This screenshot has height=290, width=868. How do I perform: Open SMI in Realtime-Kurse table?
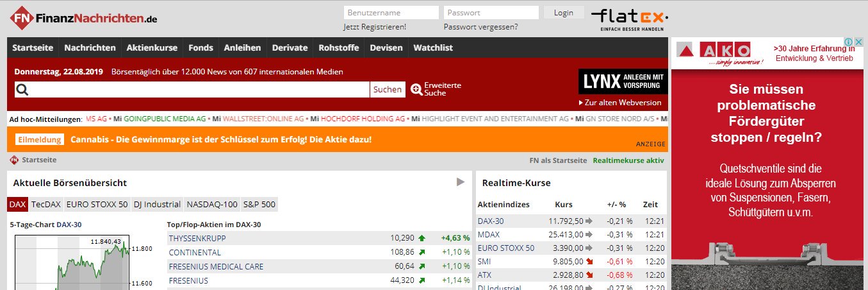coord(484,261)
